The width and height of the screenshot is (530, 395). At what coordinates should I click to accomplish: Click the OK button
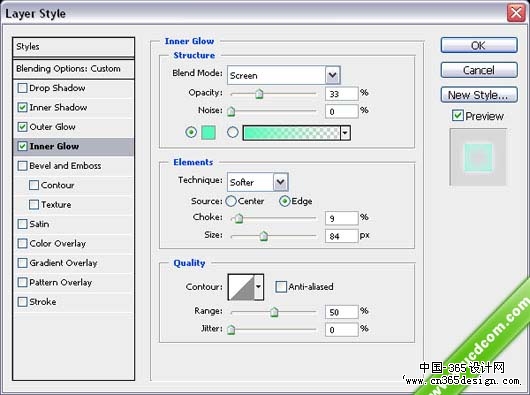click(479, 45)
